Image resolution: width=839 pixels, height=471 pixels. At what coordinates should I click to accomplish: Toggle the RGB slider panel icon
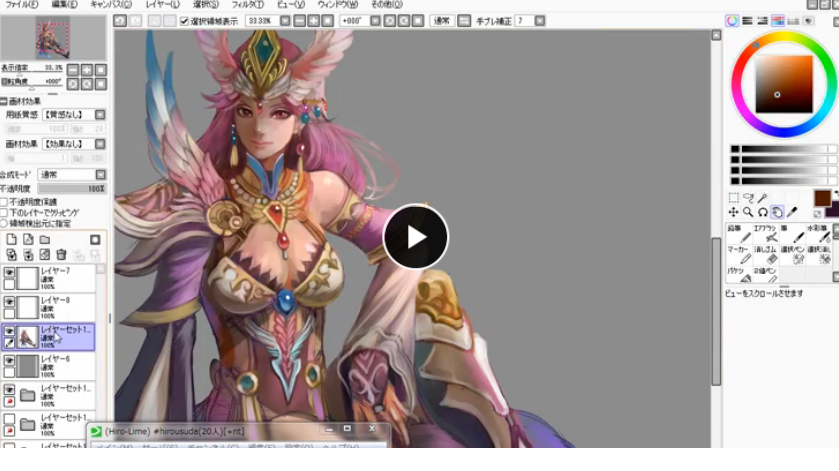tap(747, 21)
